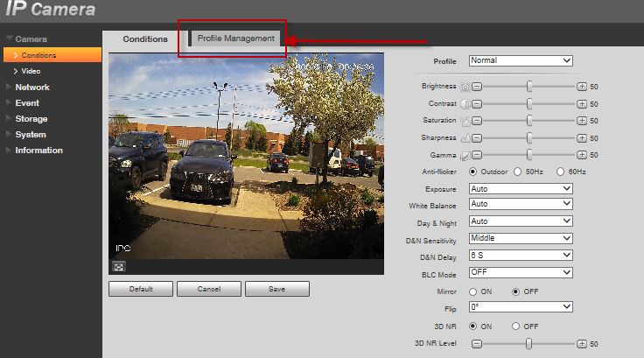Viewport: 644px width, 358px height.
Task: Increase Sharpness with its plus icon
Action: click(582, 137)
